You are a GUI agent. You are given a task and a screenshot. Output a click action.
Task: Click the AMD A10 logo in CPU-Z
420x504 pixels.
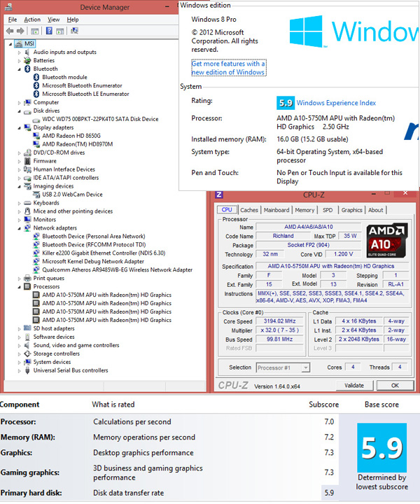(x=387, y=240)
